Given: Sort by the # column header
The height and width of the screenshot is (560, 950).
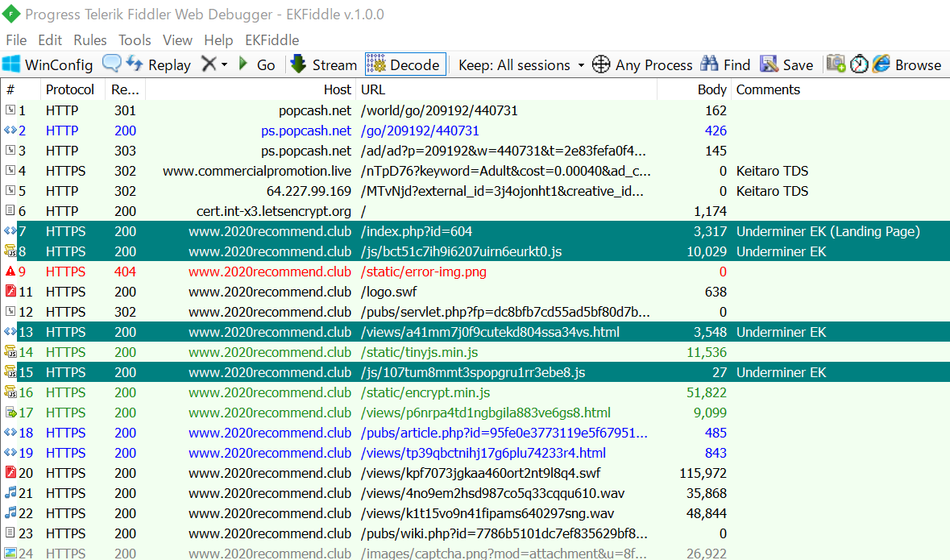Looking at the screenshot, I should pos(21,89).
